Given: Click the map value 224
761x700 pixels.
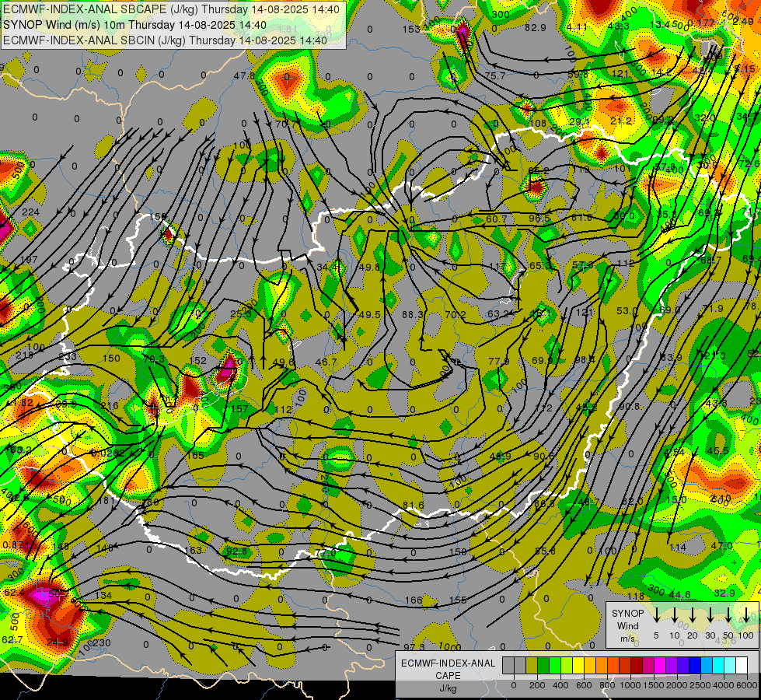Looking at the screenshot, I should tap(30, 212).
